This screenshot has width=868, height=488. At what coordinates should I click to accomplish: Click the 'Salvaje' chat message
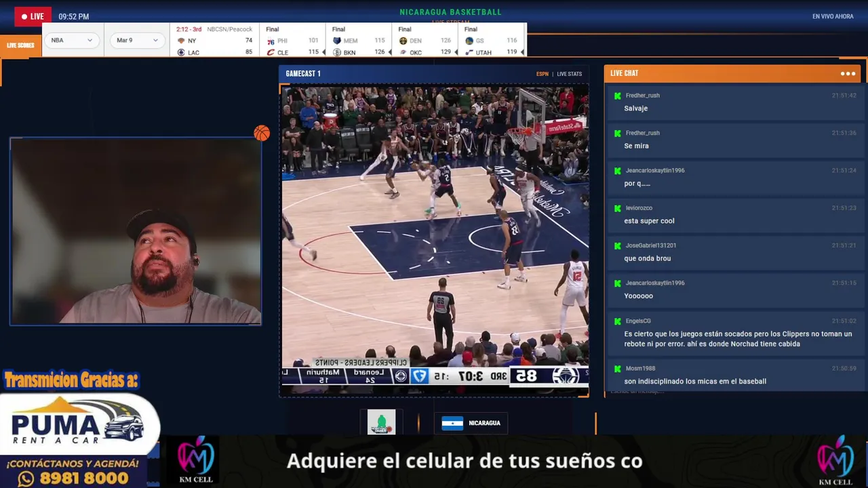pos(636,108)
